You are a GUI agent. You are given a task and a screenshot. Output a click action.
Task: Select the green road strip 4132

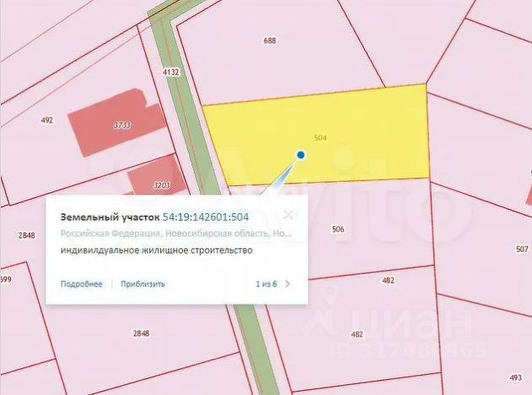point(170,72)
